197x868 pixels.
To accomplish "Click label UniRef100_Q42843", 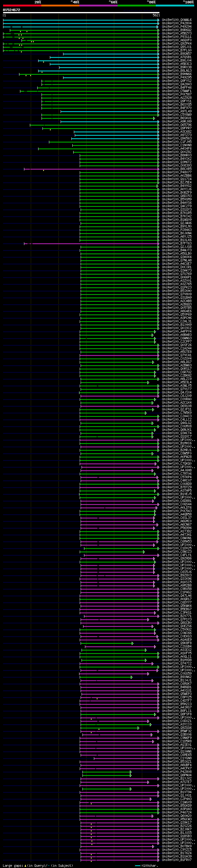I will coord(176,84).
